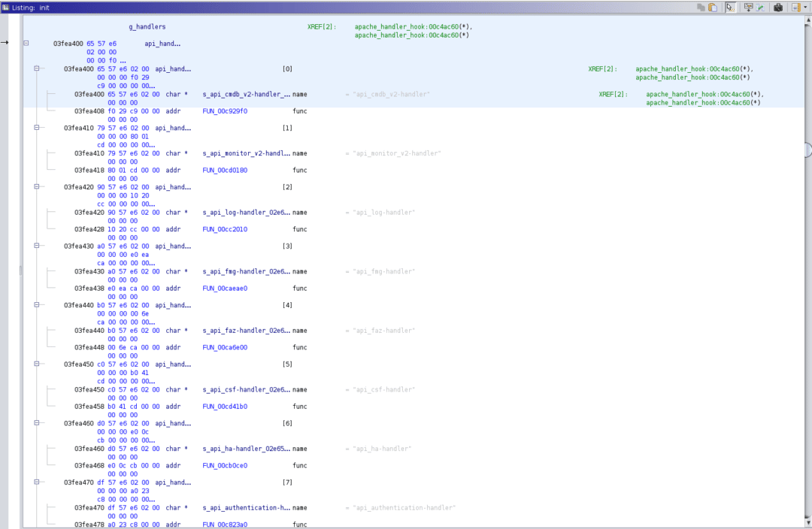
Task: Collapse the api_hand element [4]
Action: point(37,304)
